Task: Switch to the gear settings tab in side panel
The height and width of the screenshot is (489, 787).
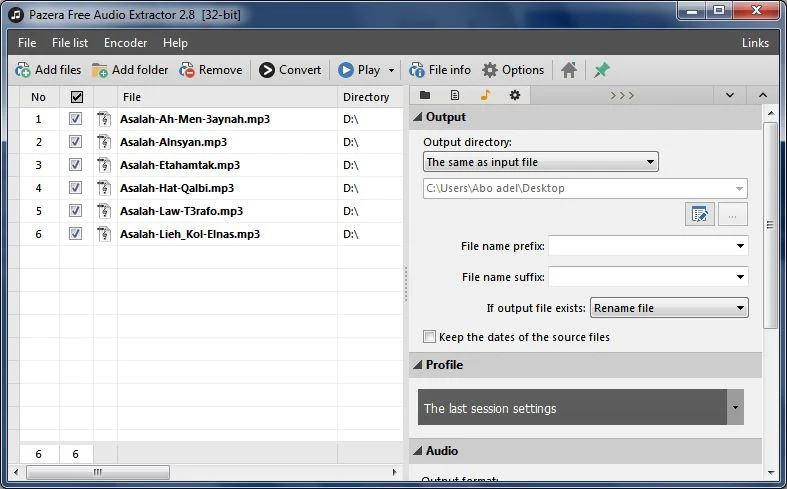Action: [515, 95]
